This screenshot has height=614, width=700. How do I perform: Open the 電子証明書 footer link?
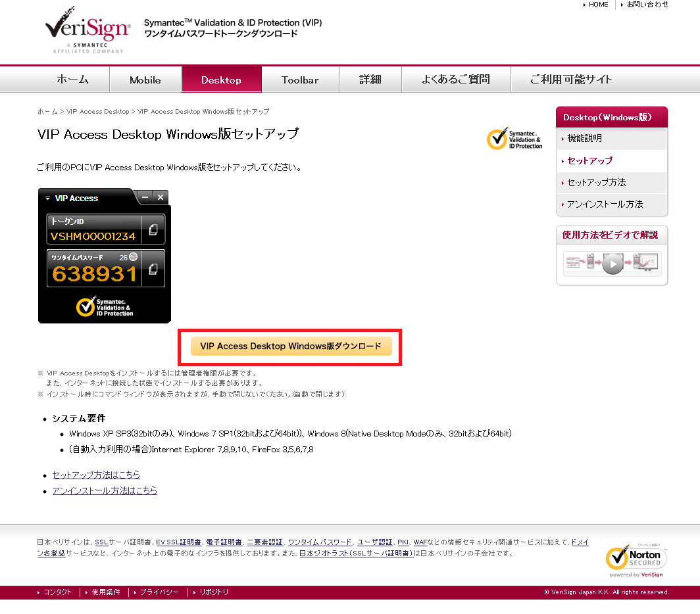point(224,542)
